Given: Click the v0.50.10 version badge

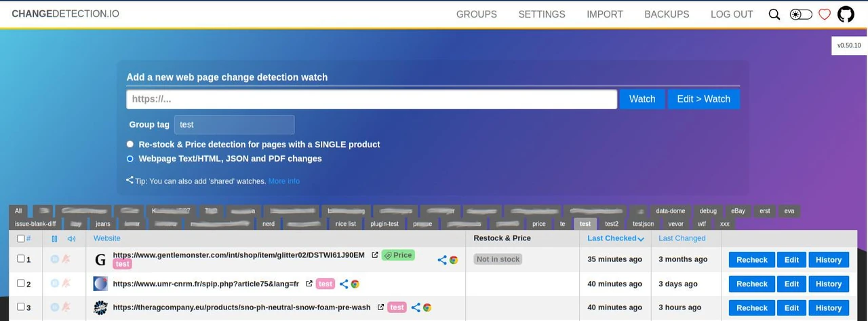Looking at the screenshot, I should point(849,45).
